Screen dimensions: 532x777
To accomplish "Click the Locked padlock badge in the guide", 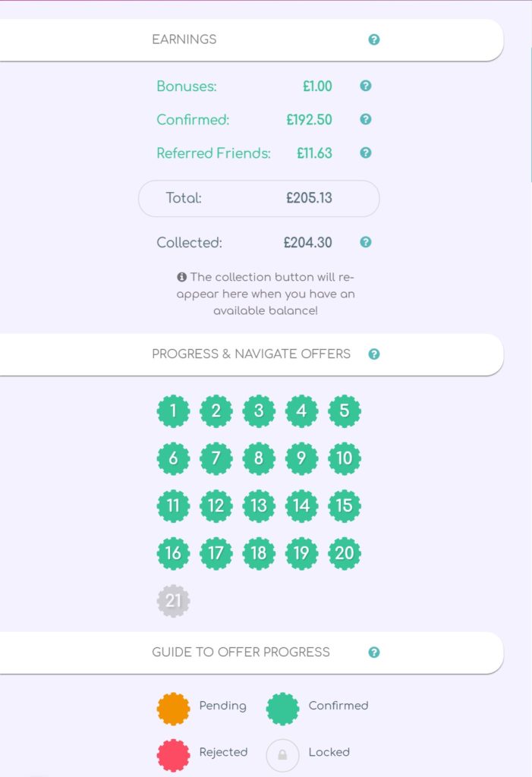I will (282, 755).
